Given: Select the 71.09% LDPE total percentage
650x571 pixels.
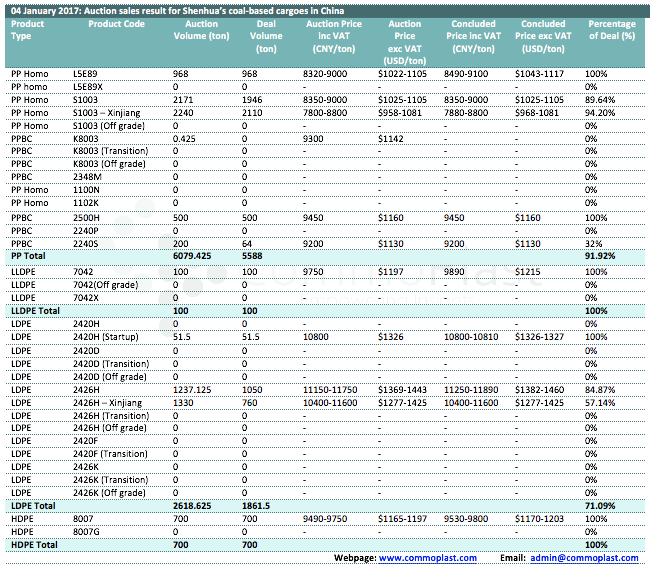Looking at the screenshot, I should (x=600, y=507).
